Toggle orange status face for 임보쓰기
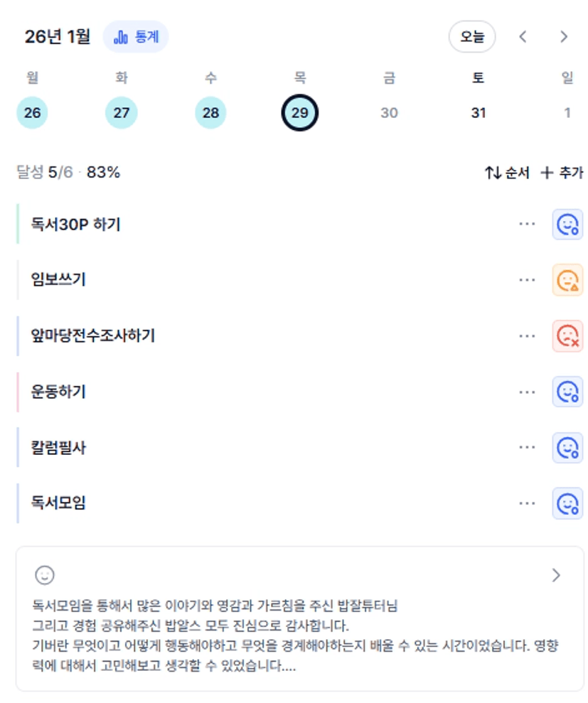This screenshot has width=588, height=703. pos(567,280)
